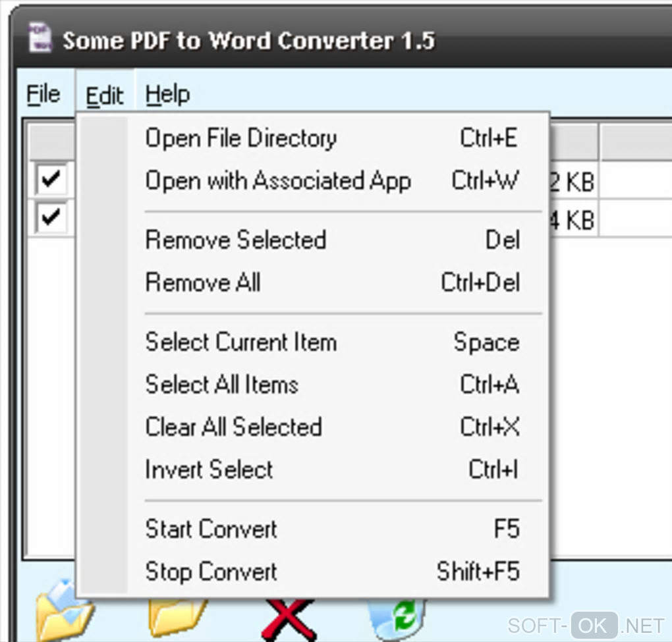Uncheck the first file row checkbox
Image resolution: width=672 pixels, height=642 pixels.
pos(51,178)
